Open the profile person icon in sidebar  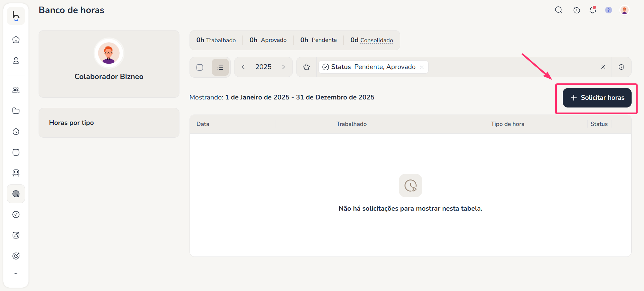tap(16, 61)
